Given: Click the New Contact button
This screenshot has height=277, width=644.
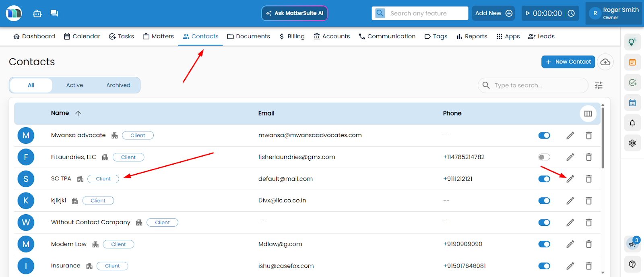Looking at the screenshot, I should pos(568,62).
